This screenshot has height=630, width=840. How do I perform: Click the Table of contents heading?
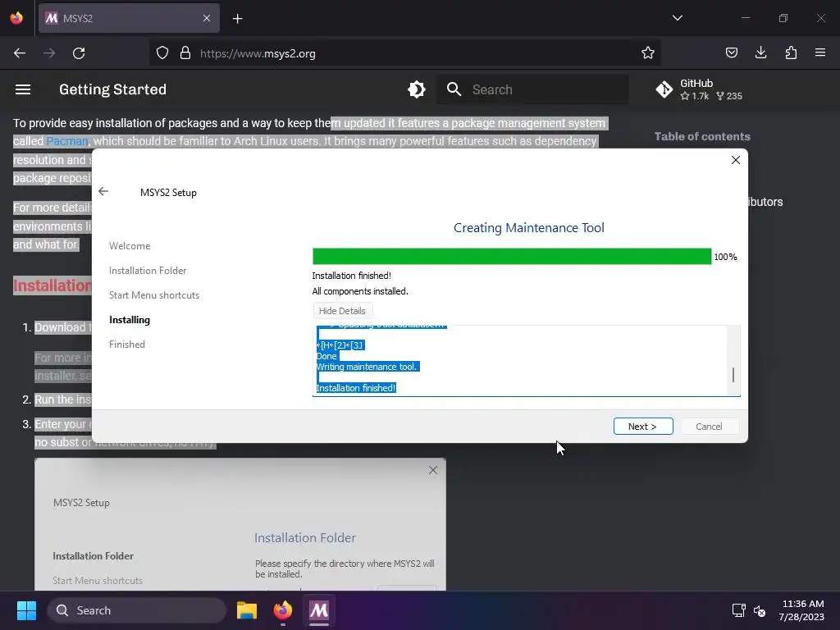(x=702, y=137)
